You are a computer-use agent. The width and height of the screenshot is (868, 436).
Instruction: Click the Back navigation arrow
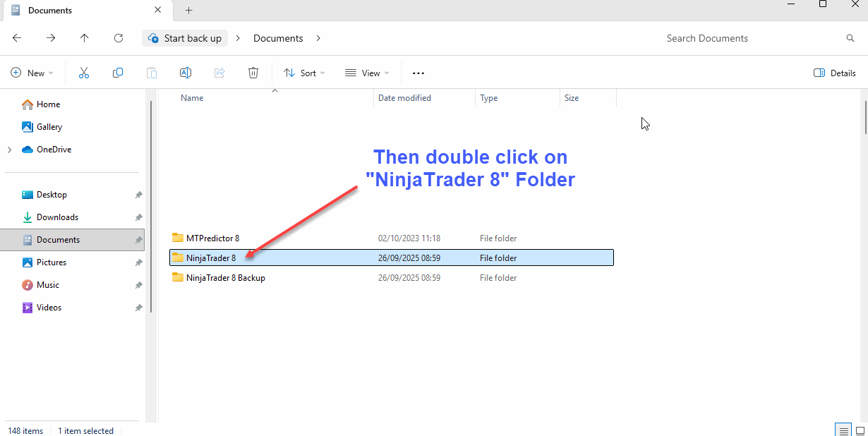(x=17, y=38)
